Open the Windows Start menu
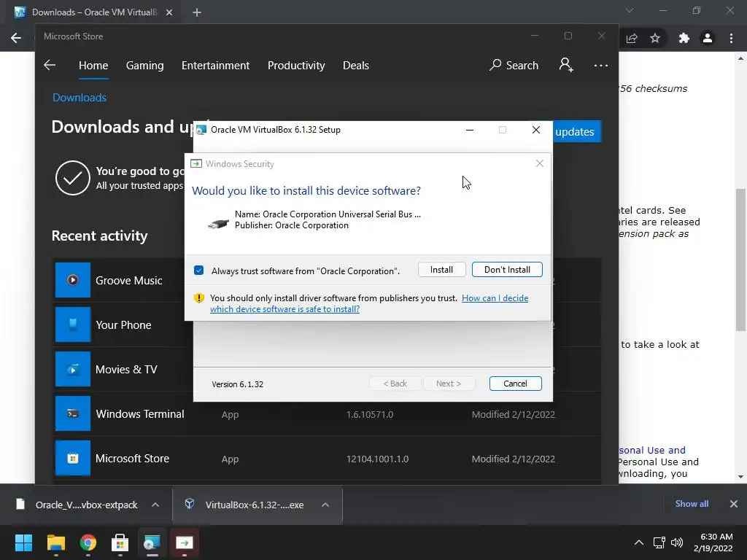This screenshot has height=560, width=747. coord(23,542)
